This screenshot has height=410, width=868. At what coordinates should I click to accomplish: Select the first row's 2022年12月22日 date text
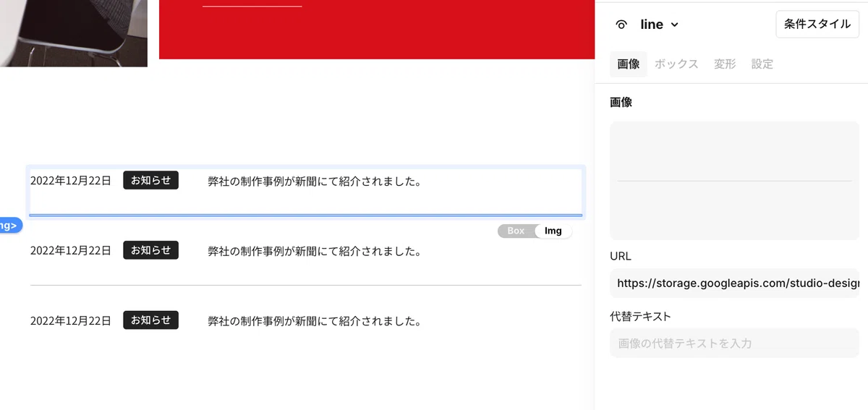pyautogui.click(x=71, y=181)
